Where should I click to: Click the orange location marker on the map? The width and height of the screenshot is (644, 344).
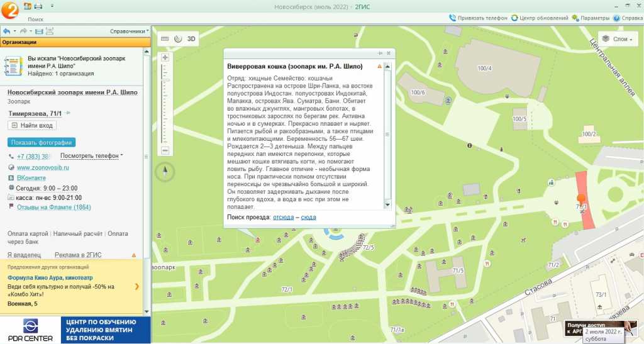point(580,199)
